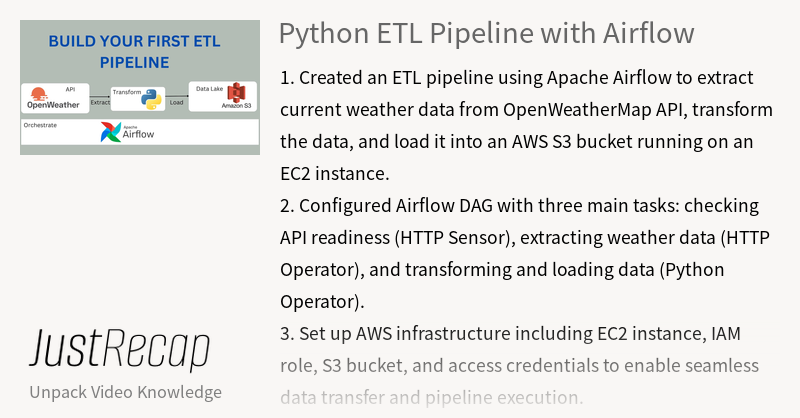The height and width of the screenshot is (418, 800).
Task: Select the Orchestrate label in the thumbnail
Action: tap(42, 126)
